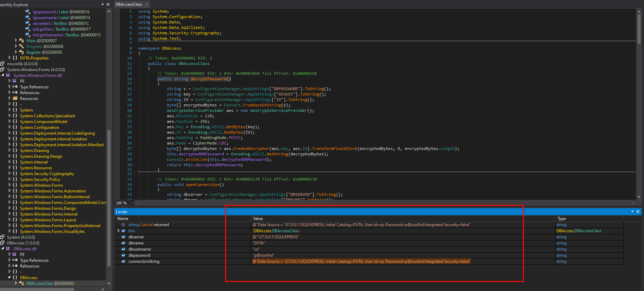The width and height of the screenshot is (644, 291).
Task: Click the Resources folder icon
Action: (15, 98)
